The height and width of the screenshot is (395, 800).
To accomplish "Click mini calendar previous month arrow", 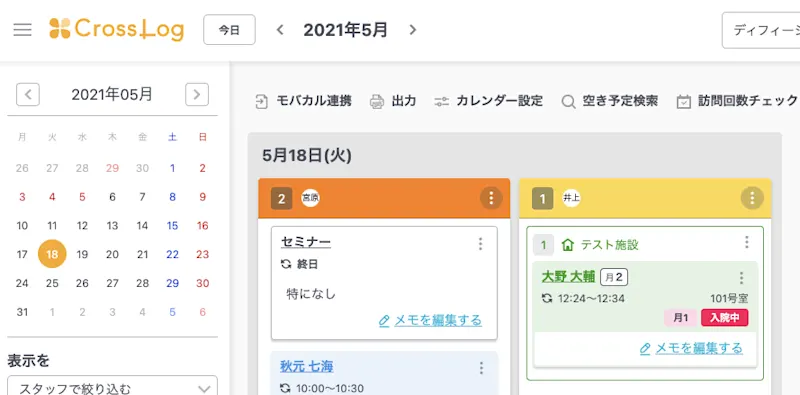I will coord(28,94).
